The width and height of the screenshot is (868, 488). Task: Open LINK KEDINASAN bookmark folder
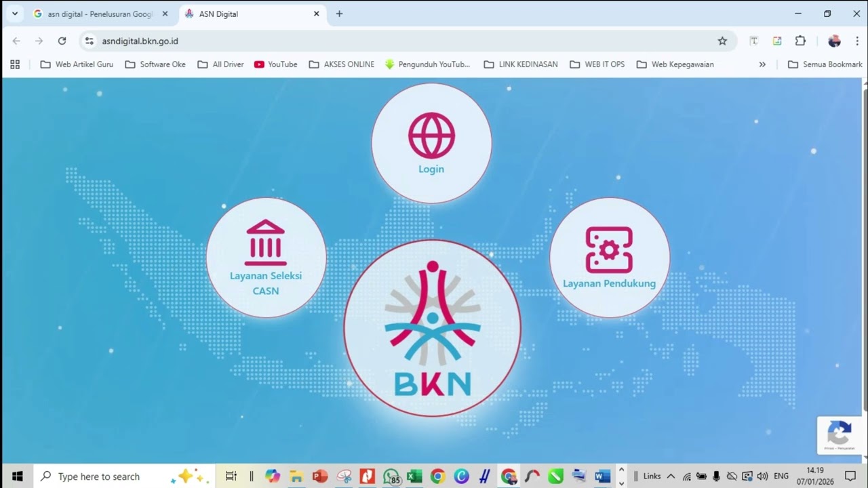coord(520,64)
